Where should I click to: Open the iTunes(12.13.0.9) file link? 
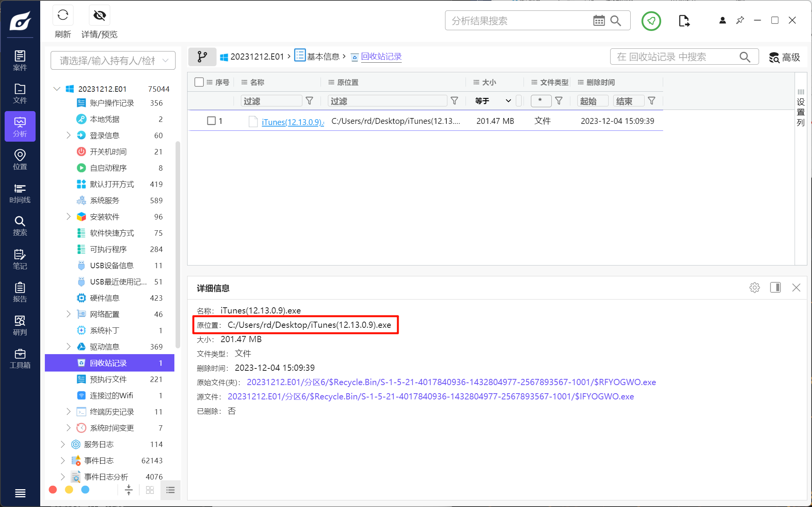click(x=292, y=122)
